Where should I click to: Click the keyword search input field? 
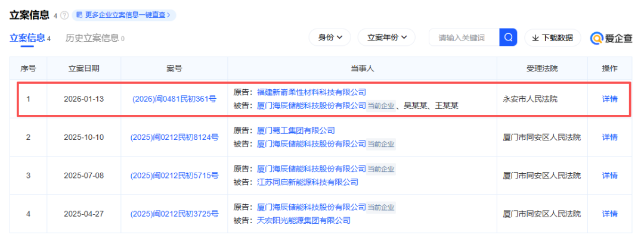(x=464, y=37)
